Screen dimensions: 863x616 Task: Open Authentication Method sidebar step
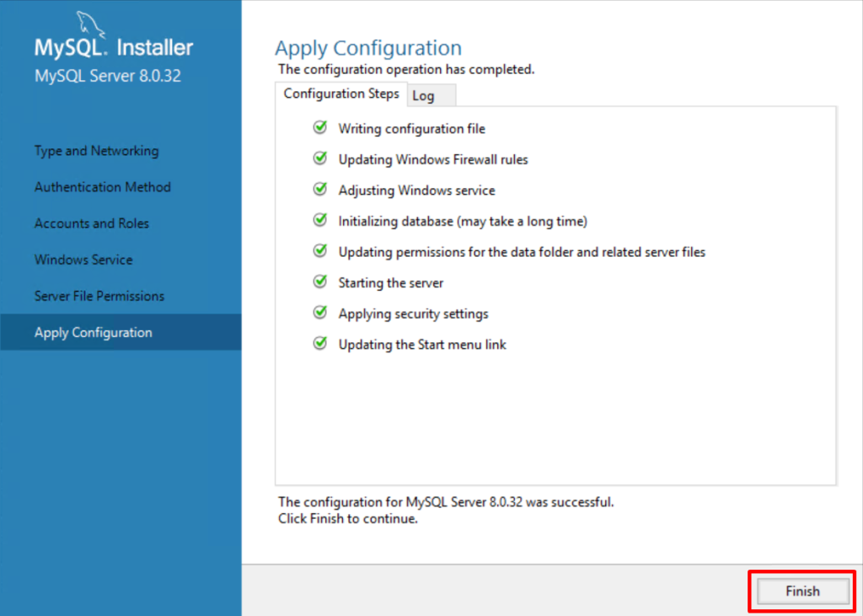click(102, 187)
